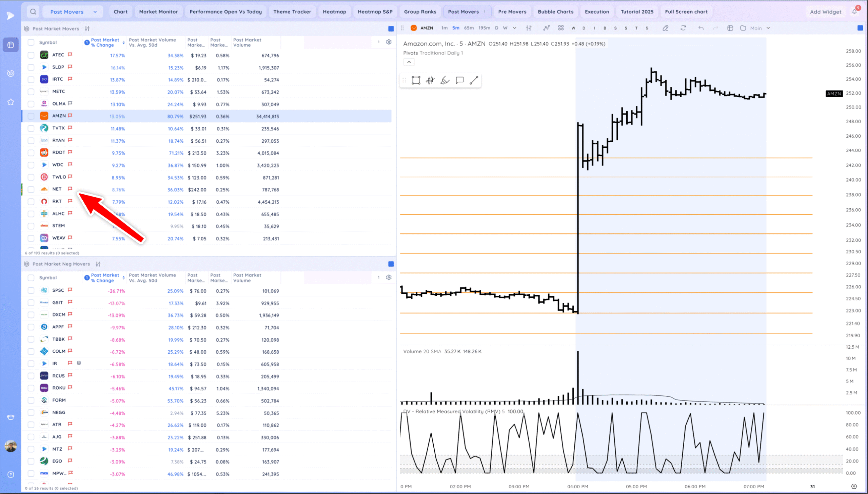Image resolution: width=868 pixels, height=494 pixels.
Task: Open column settings gear for Neg Movers table
Action: click(389, 277)
